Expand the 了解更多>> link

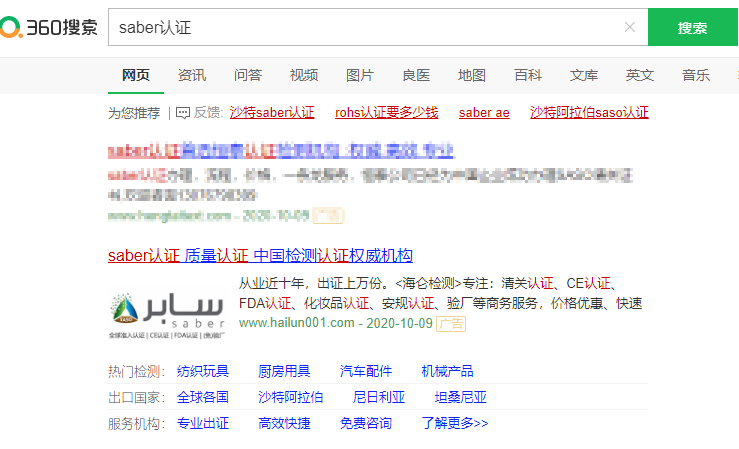point(454,423)
